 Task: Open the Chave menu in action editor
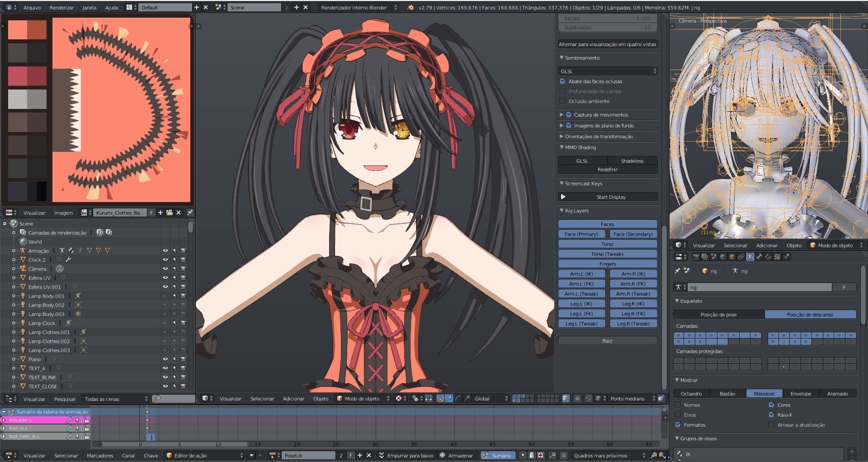[x=151, y=455]
